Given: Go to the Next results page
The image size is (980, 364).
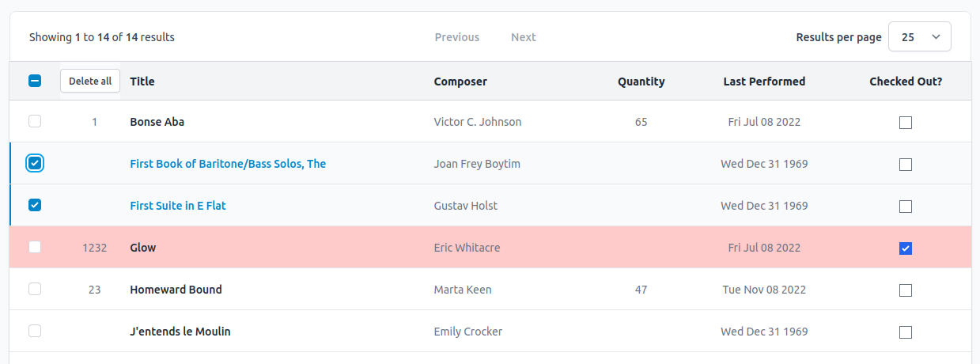Looking at the screenshot, I should (524, 37).
